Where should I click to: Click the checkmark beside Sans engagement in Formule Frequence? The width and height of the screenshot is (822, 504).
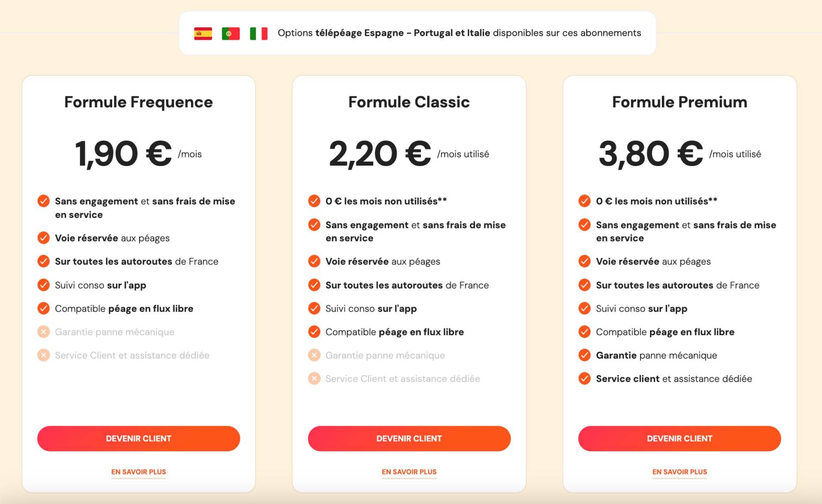44,201
